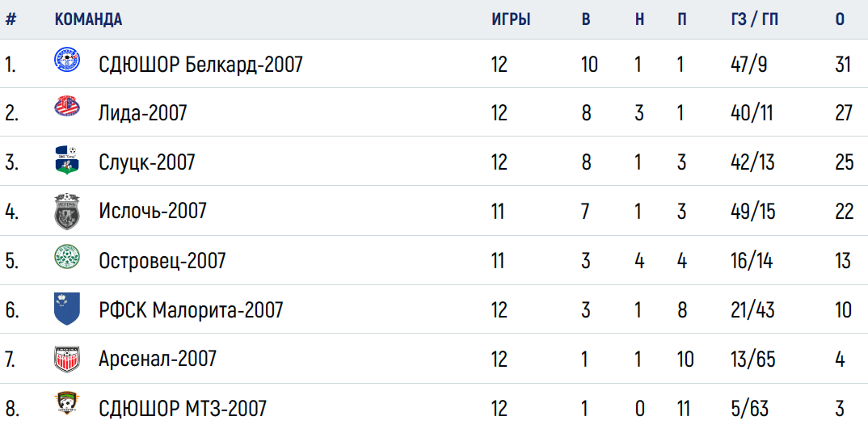Go to the Островец-2007 team page
868x429 pixels.
pyautogui.click(x=162, y=260)
